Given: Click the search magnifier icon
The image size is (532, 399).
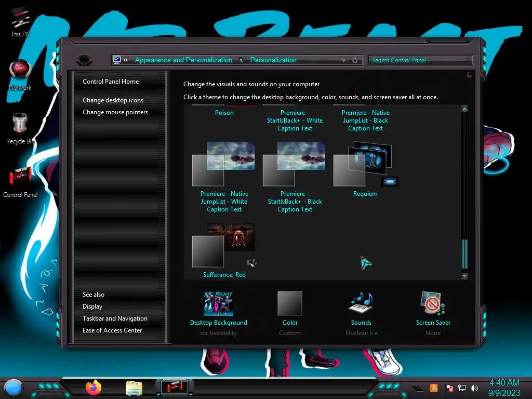Looking at the screenshot, I should [x=468, y=60].
